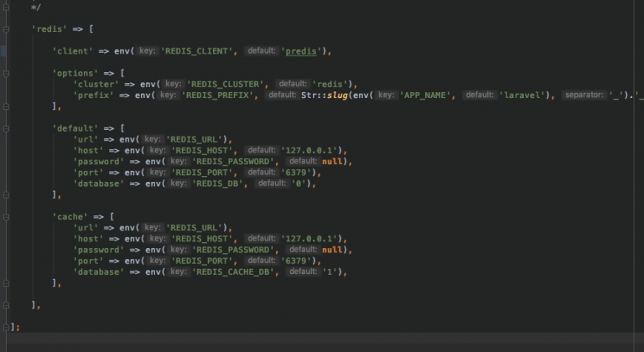Select 'REDIS_PORT' in the default block
The width and height of the screenshot is (644, 352).
point(202,173)
